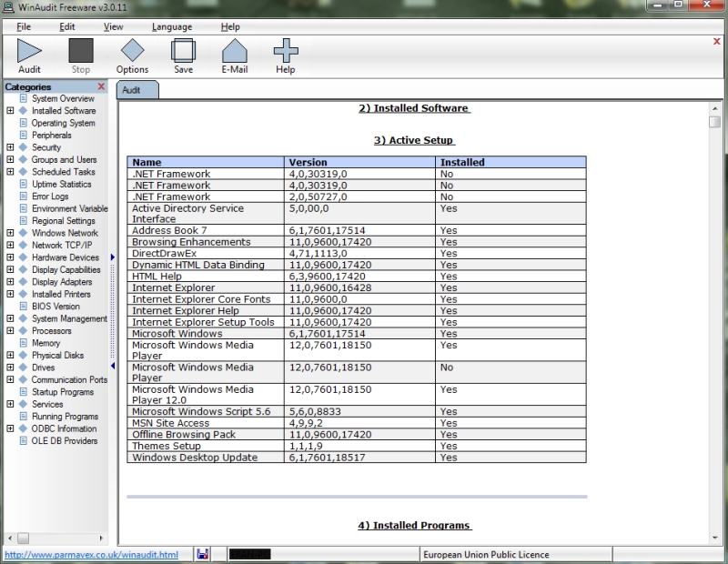
Task: Click the report scrollbar down arrow
Action: (x=715, y=538)
